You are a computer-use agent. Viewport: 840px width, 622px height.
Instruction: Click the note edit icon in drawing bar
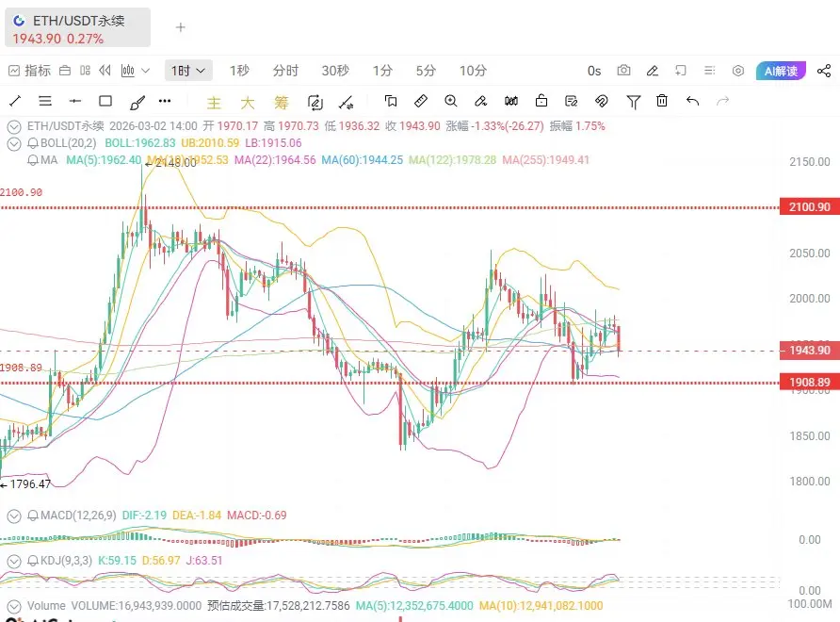point(572,101)
